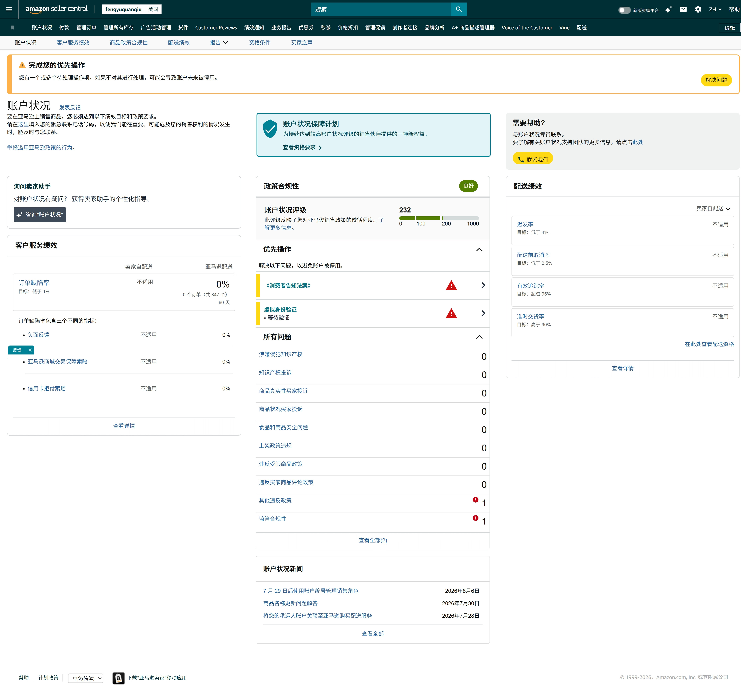
Task: Open 商品名称更新问题解答 news link
Action: (290, 603)
